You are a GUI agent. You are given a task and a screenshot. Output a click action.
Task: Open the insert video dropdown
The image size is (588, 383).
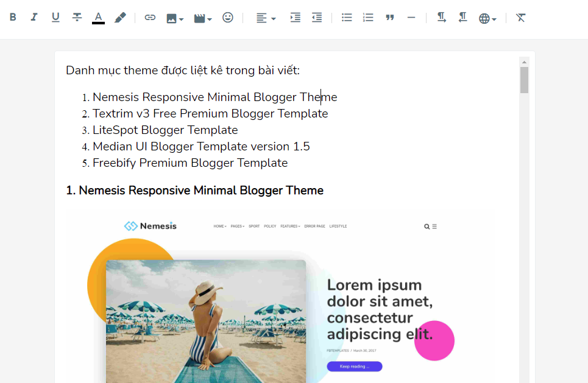click(203, 18)
